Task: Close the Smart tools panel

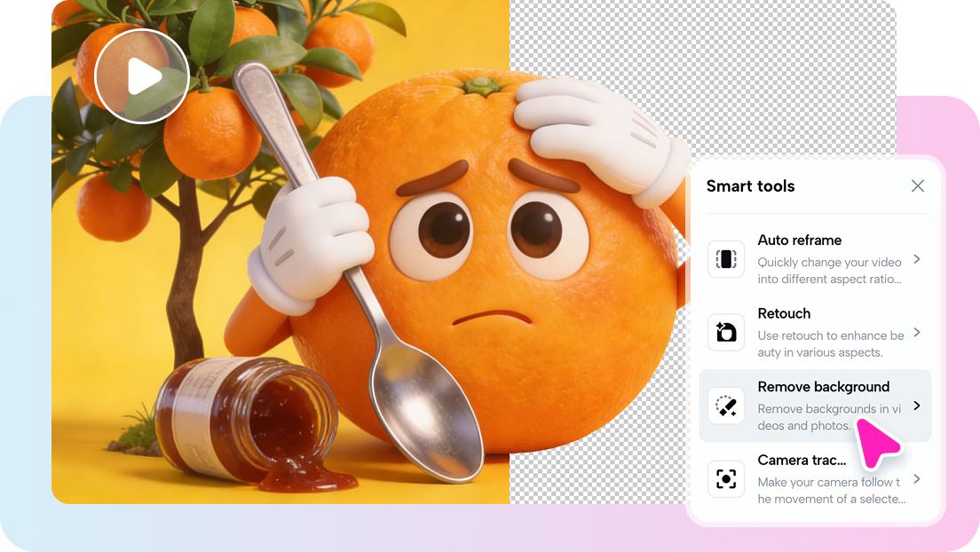Action: 918,185
